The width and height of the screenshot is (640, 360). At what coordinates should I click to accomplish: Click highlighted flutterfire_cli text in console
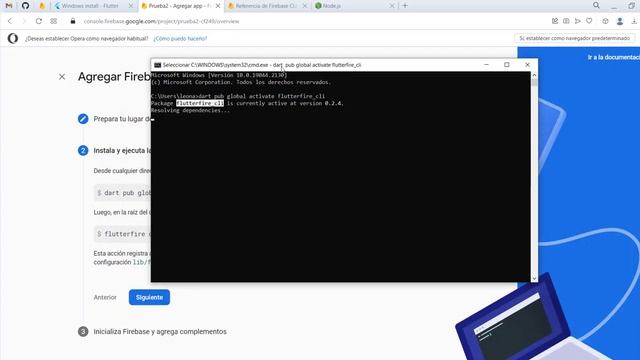click(200, 103)
